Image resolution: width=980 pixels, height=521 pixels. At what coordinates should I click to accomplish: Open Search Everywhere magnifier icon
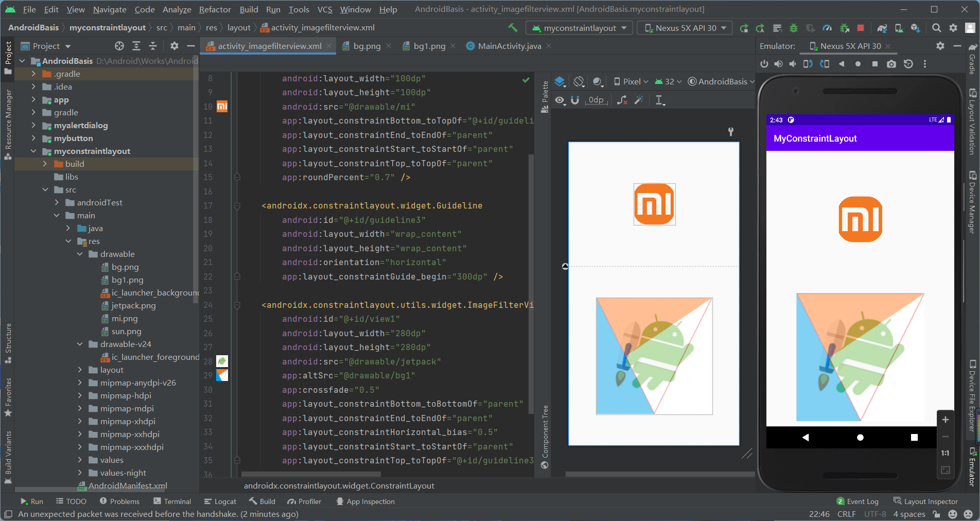coord(937,28)
